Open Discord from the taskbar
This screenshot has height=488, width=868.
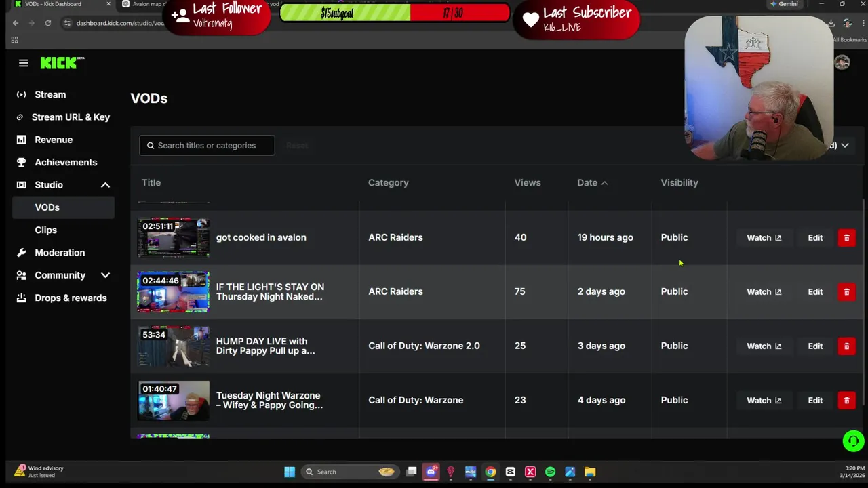click(431, 472)
